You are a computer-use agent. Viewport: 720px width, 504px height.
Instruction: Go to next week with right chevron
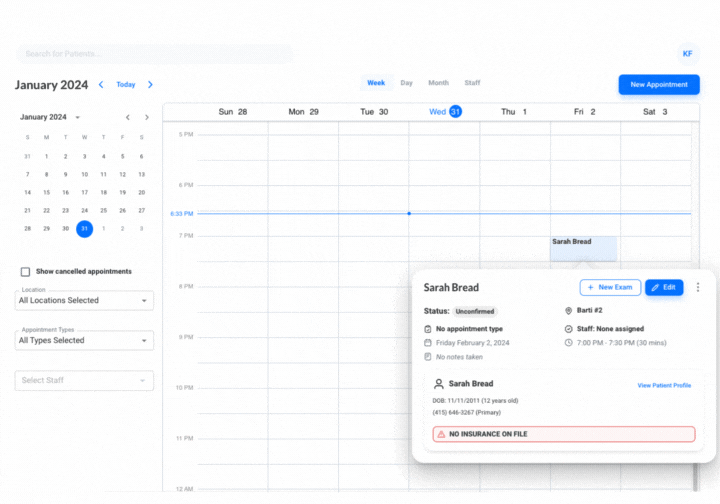150,84
